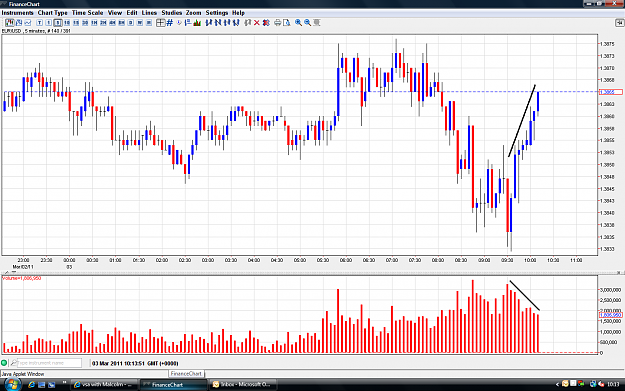625x391 pixels.
Task: Open print preview icon
Action: pos(287,23)
